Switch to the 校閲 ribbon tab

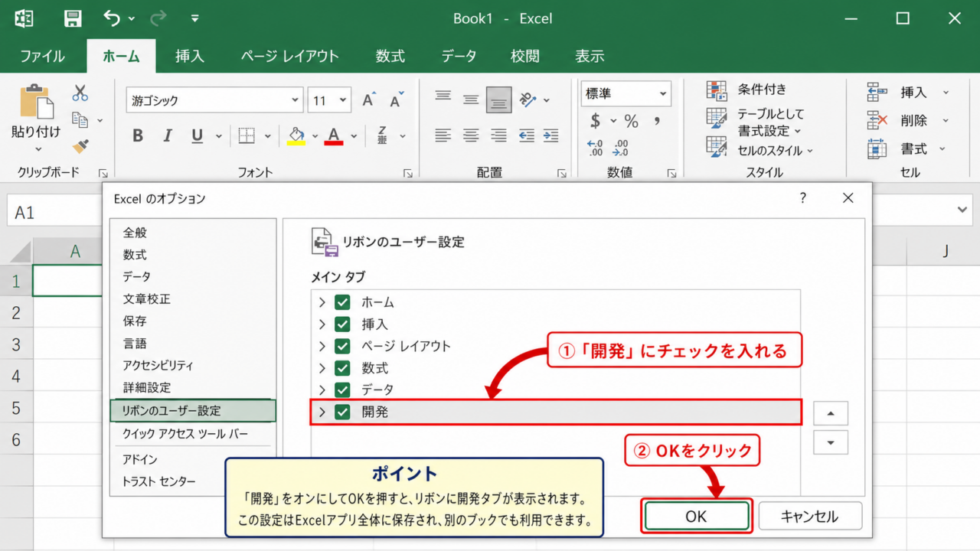pyautogui.click(x=525, y=56)
